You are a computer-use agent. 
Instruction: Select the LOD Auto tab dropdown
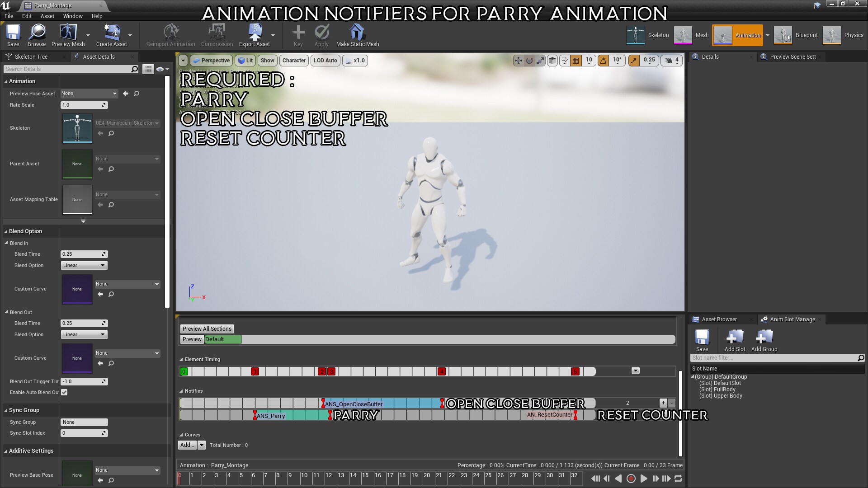coord(325,60)
